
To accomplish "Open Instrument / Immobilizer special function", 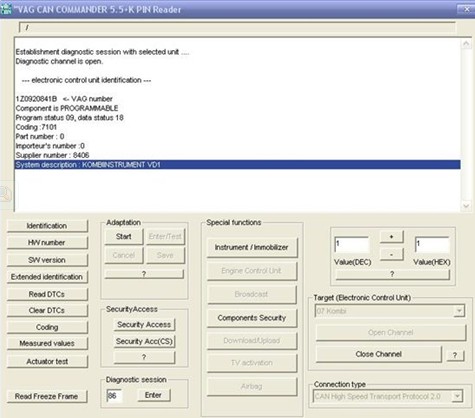I will point(252,247).
